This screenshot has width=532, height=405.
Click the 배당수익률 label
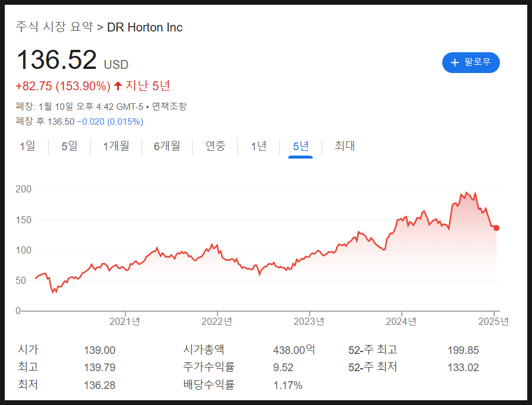tap(209, 384)
